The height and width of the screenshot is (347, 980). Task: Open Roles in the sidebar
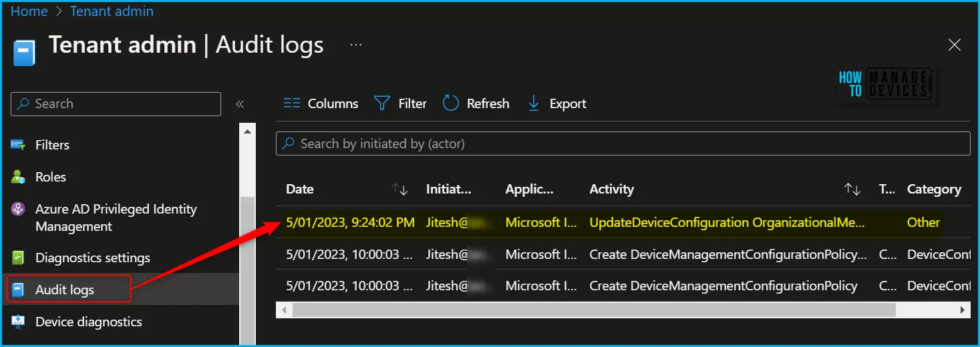coord(51,177)
